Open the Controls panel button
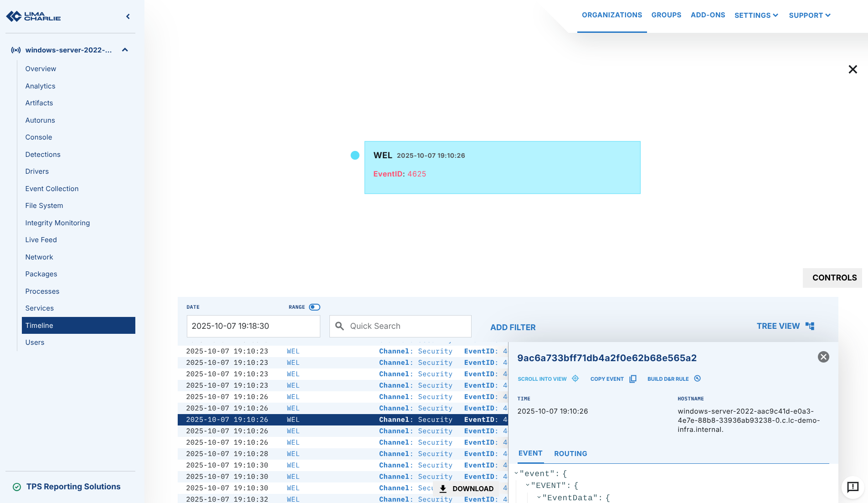868x503 pixels. (x=834, y=278)
